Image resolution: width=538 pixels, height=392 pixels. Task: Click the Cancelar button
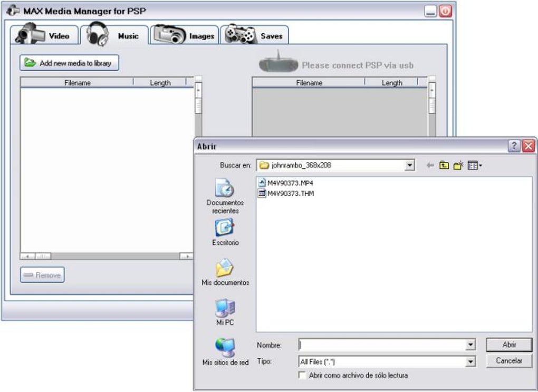pyautogui.click(x=509, y=361)
